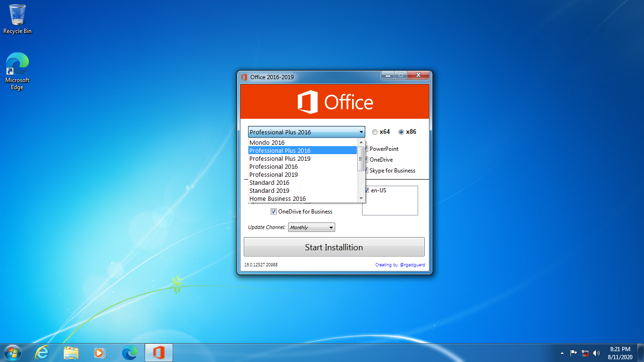The height and width of the screenshot is (362, 644).
Task: Select the Microsoft Edge desktop shortcut
Action: 17,71
